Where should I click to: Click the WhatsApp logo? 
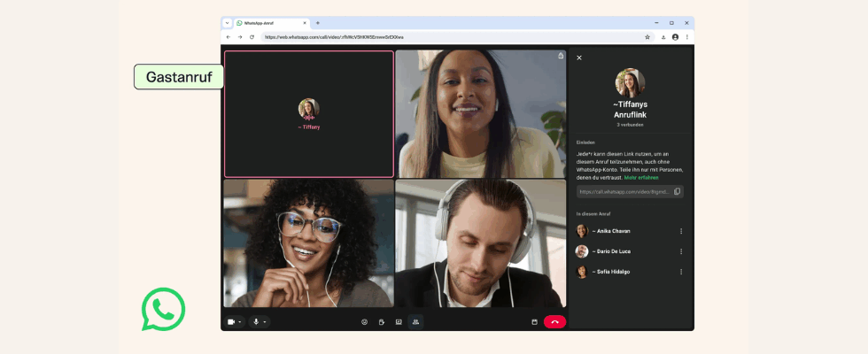(163, 309)
